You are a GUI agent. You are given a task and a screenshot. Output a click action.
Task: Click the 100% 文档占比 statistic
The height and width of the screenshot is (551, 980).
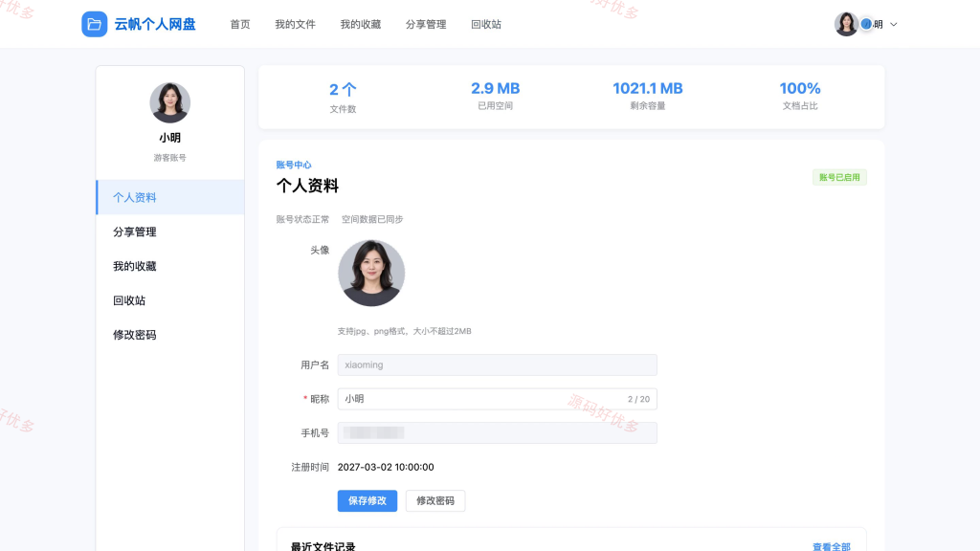pos(800,97)
